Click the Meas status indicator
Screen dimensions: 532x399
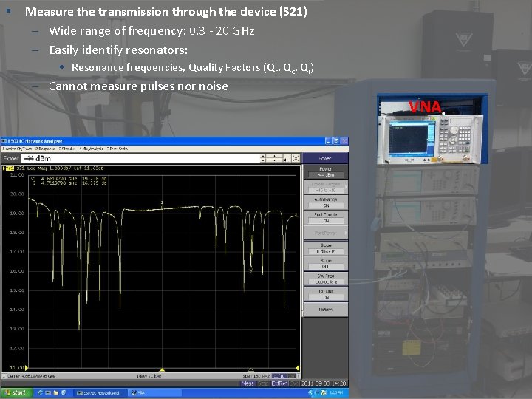point(248,383)
